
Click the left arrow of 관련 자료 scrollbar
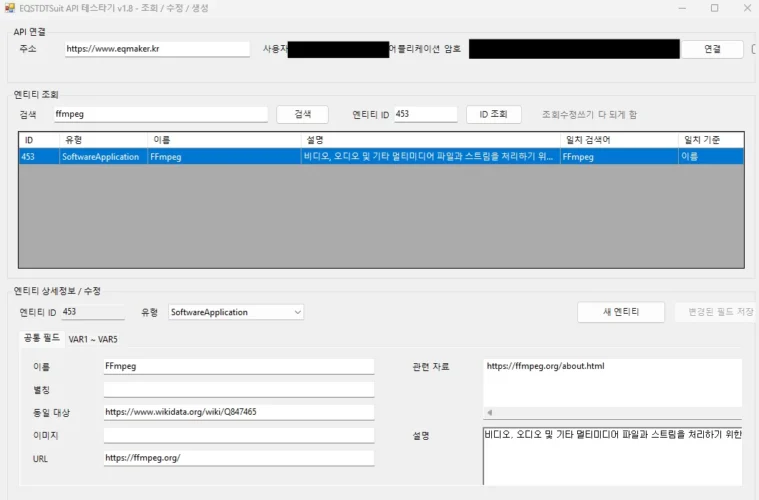click(x=489, y=413)
